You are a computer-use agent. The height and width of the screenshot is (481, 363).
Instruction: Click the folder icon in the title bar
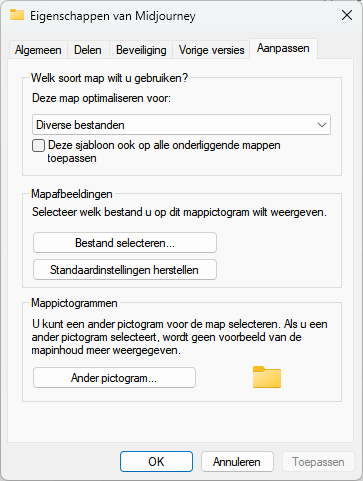pos(17,15)
